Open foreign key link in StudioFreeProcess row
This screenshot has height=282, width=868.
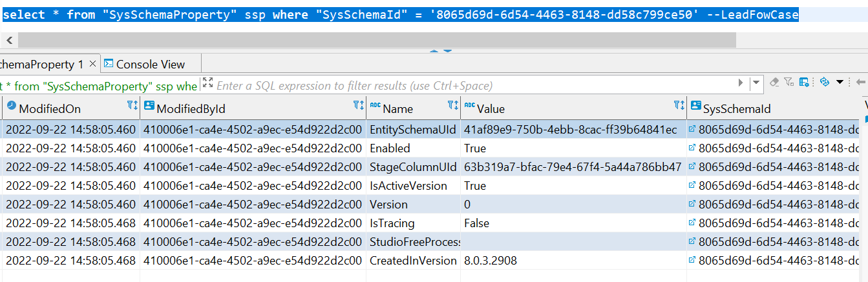693,242
